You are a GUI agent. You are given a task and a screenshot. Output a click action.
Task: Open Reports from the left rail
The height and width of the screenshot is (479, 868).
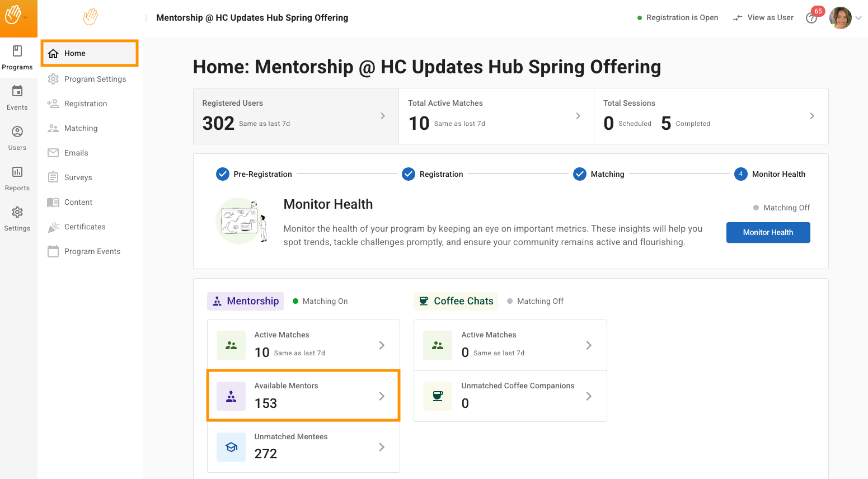[17, 172]
